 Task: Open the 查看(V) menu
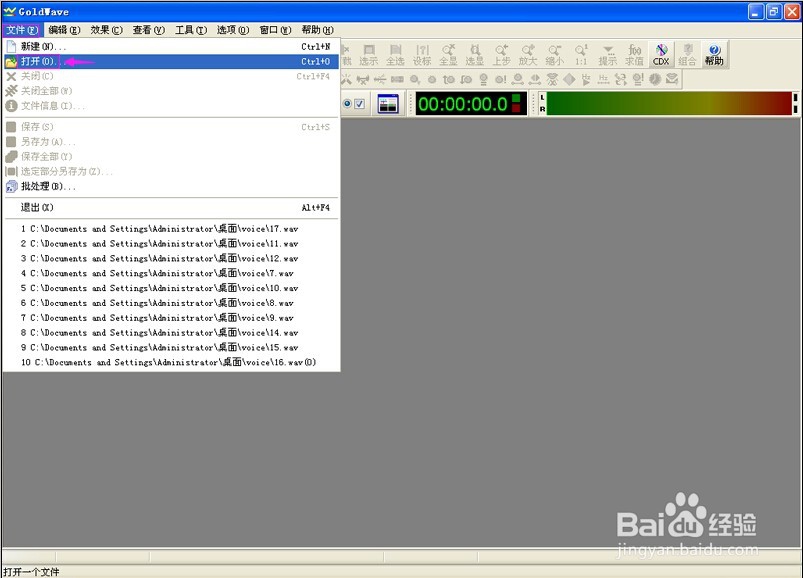point(149,30)
